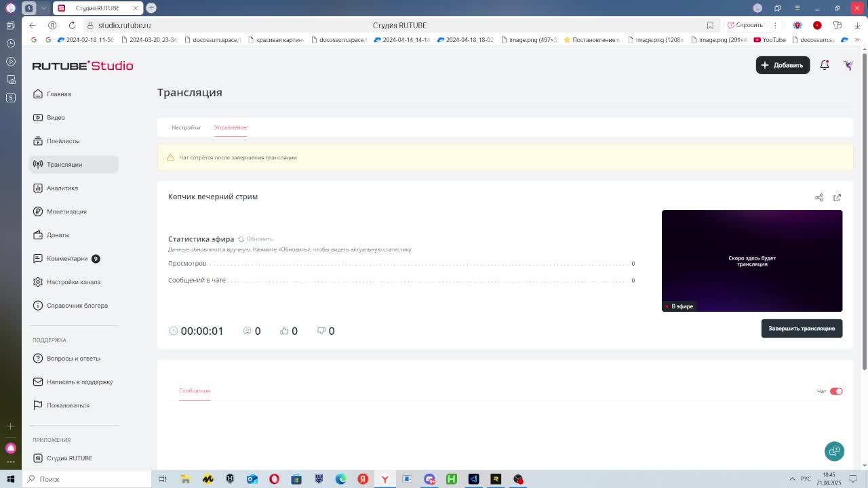Open stream in new window icon
The width and height of the screenshot is (868, 488).
(x=837, y=197)
